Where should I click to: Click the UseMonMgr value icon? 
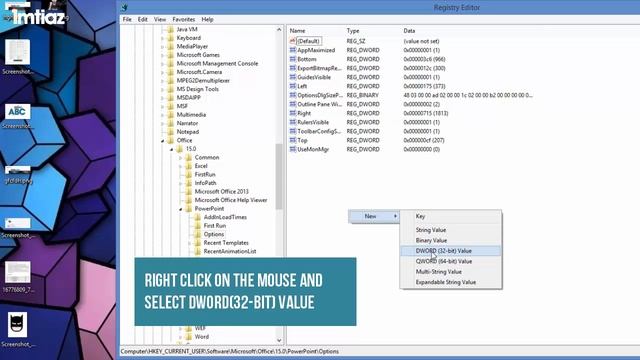pyautogui.click(x=293, y=149)
